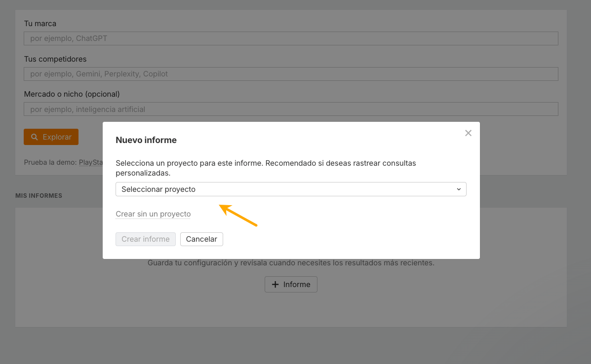Click the Nuevo informe dialog title

point(146,140)
